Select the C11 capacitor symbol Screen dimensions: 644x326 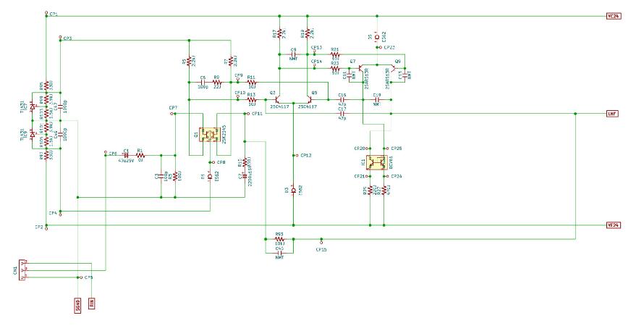349,75
